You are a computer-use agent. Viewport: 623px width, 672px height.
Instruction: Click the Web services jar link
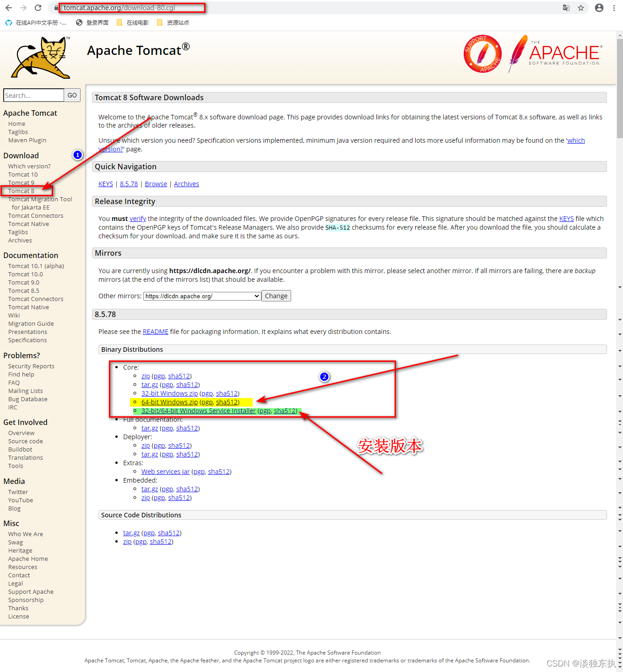click(166, 472)
